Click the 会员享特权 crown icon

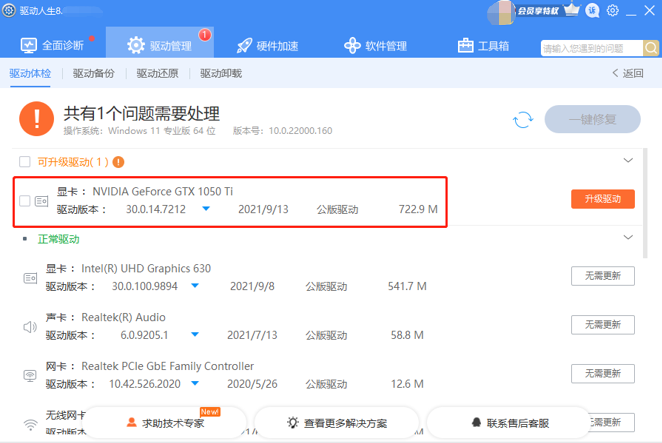coord(572,9)
